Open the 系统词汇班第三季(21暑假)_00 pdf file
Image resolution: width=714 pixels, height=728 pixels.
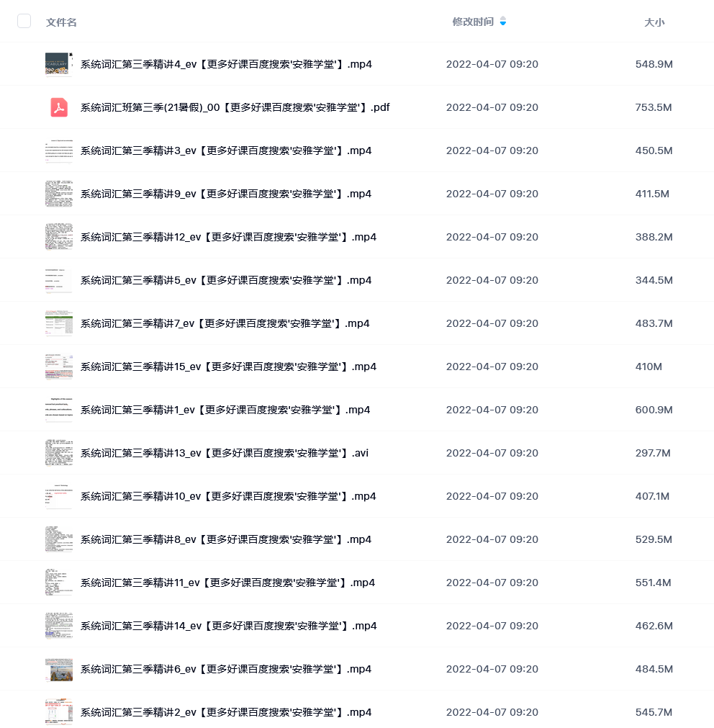[235, 107]
